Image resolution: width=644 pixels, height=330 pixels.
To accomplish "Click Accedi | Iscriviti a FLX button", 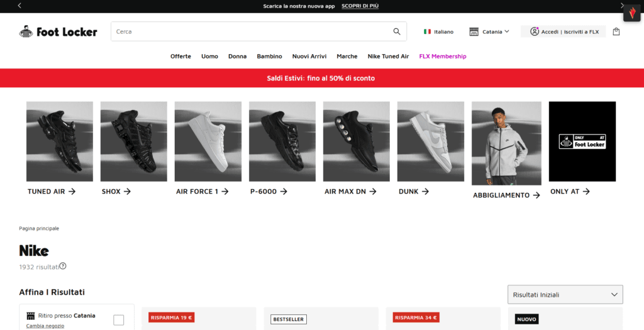I will tap(563, 31).
